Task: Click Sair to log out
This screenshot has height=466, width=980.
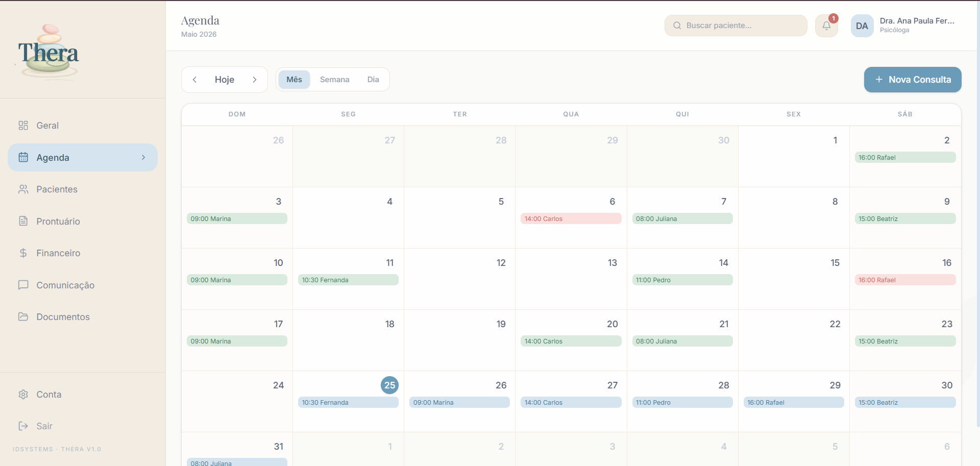Action: pos(83,426)
